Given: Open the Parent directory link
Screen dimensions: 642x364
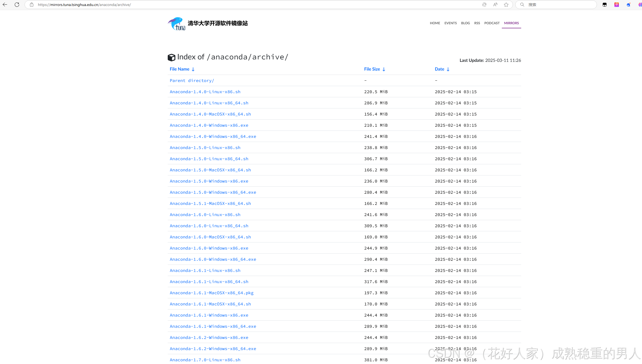Looking at the screenshot, I should (x=192, y=81).
